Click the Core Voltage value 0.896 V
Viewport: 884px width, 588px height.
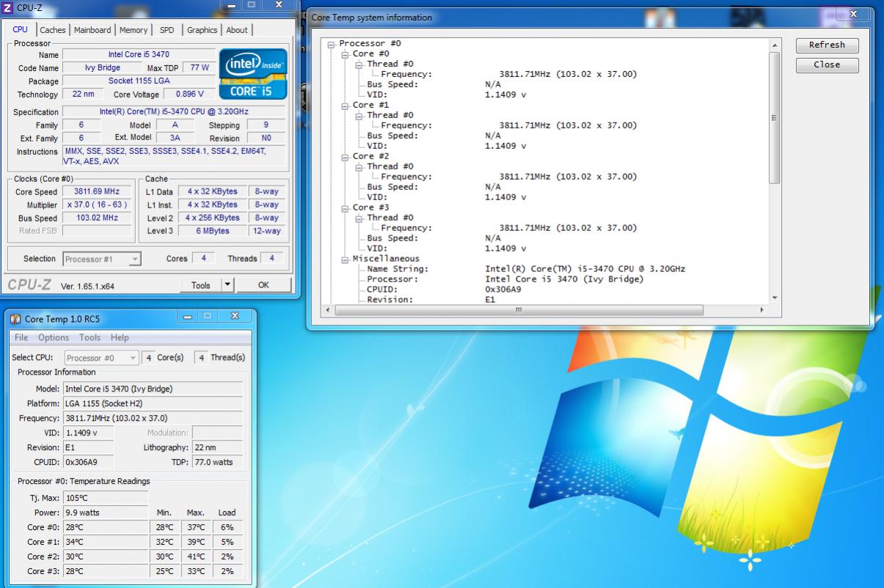coord(189,94)
